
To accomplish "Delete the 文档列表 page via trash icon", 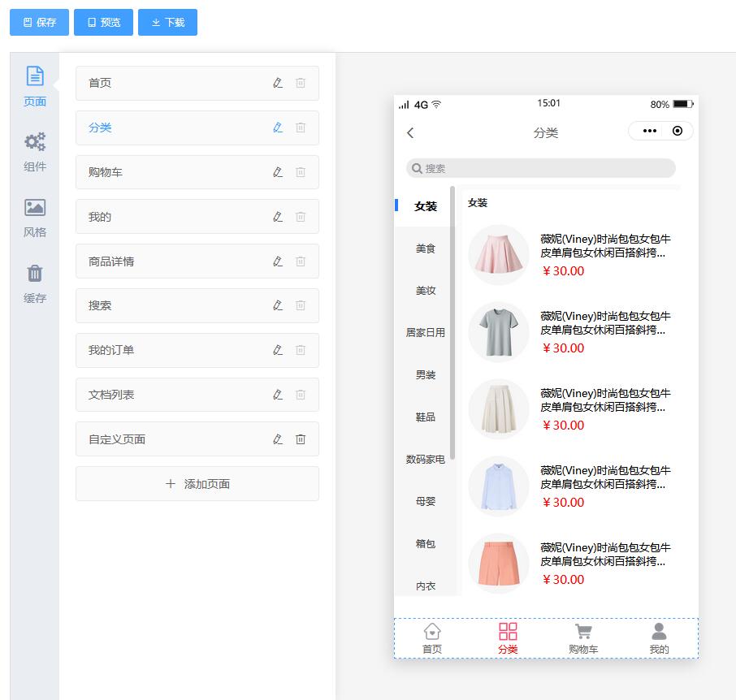I will [301, 395].
